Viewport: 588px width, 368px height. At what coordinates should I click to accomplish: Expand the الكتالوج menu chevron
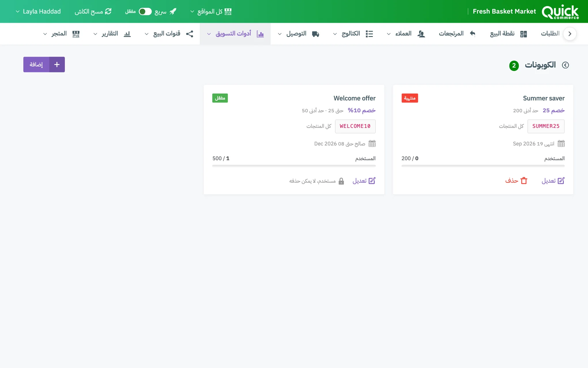tap(335, 34)
